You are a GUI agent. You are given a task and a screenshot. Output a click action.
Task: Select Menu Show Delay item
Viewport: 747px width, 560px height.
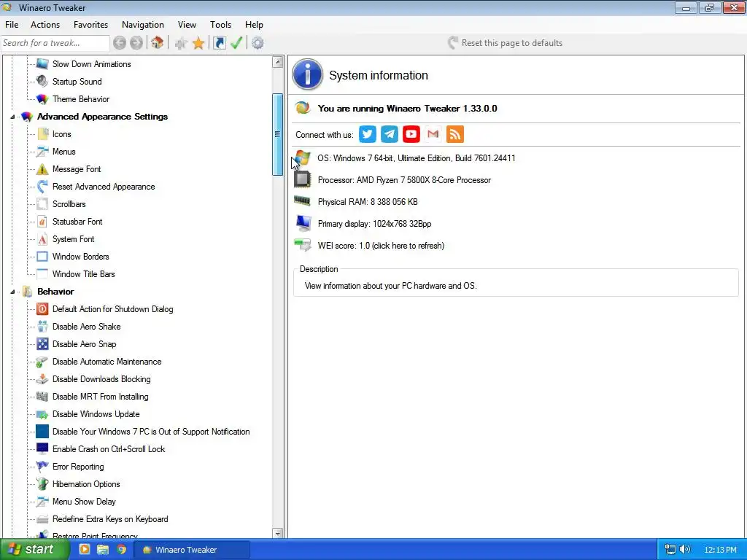84,502
